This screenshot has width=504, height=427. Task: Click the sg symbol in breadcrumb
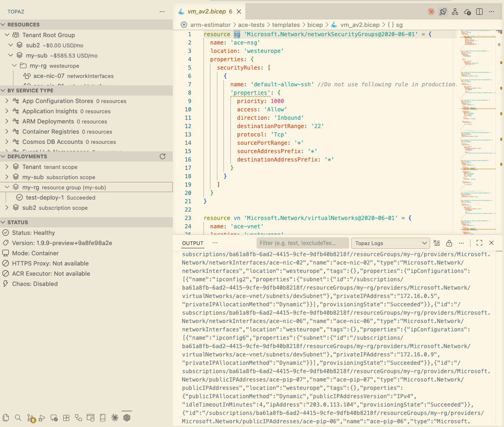395,25
